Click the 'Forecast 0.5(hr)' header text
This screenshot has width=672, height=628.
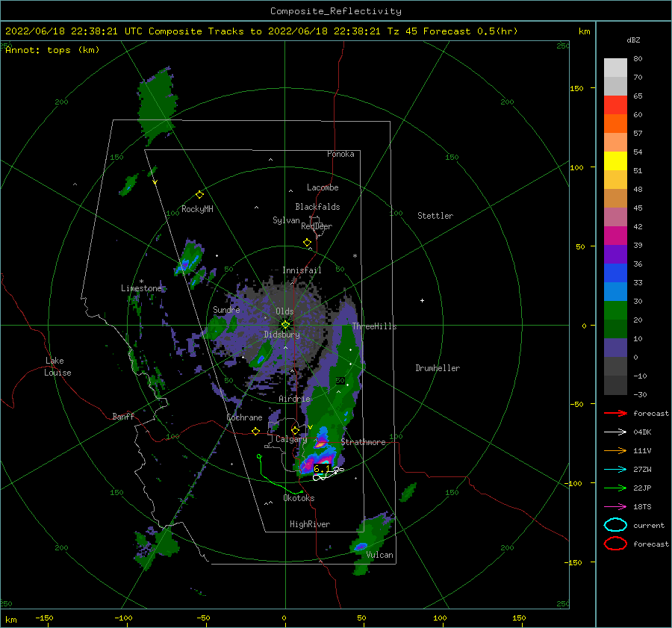coord(470,31)
